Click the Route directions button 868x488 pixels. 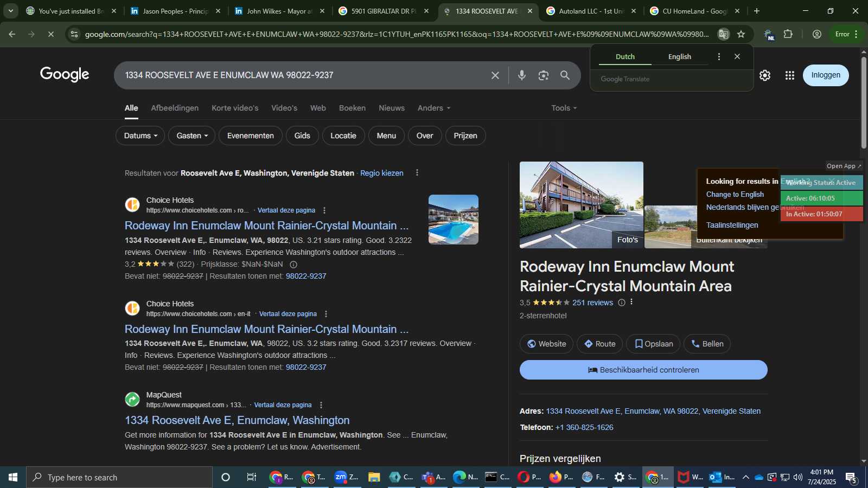599,344
